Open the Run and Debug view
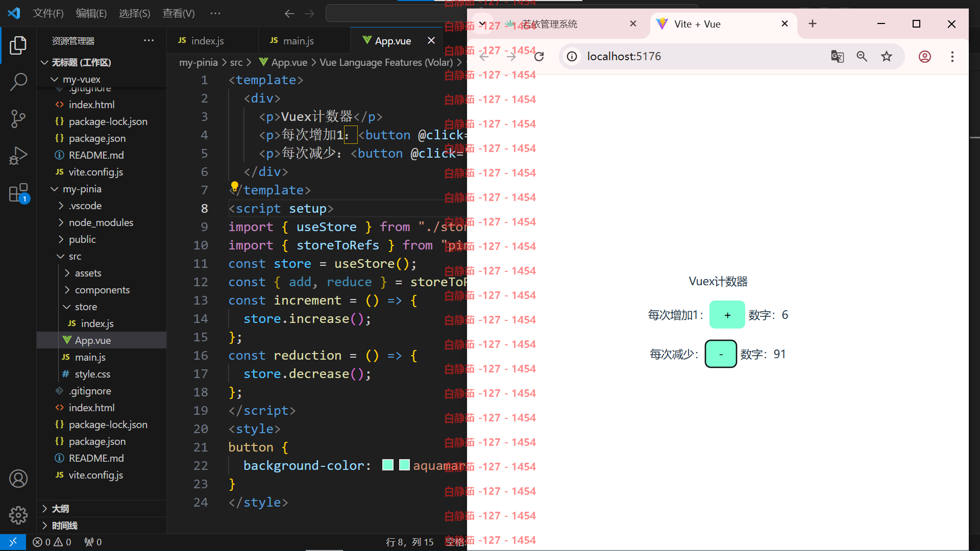The width and height of the screenshot is (980, 551). coord(18,156)
